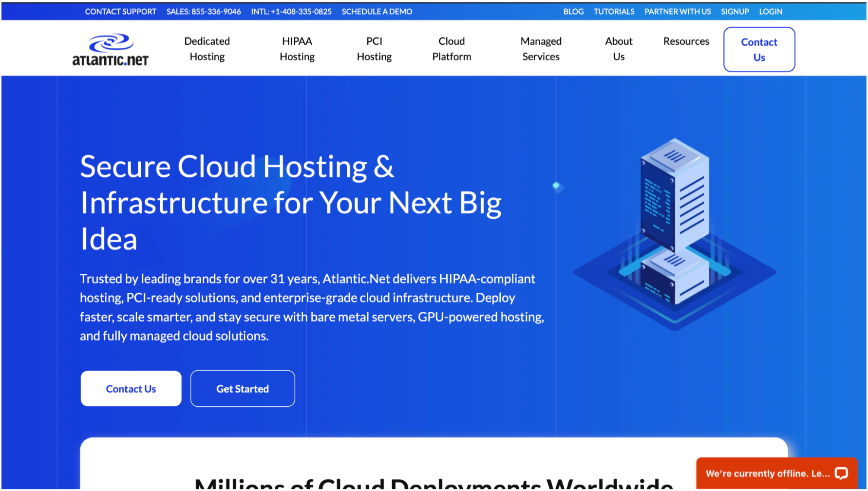Open the Tutorials link
868x491 pixels.
(614, 12)
